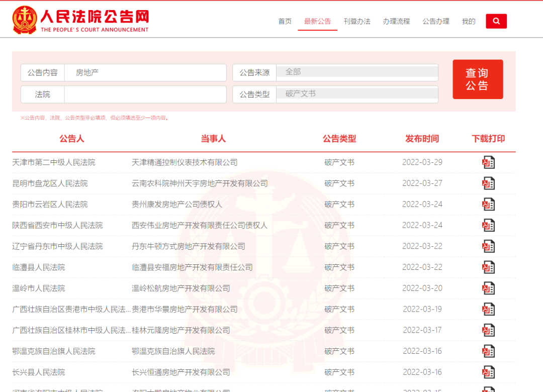The width and height of the screenshot is (543, 392).
Task: Click the 公告内容 input field containing 房地产
Action: [145, 72]
